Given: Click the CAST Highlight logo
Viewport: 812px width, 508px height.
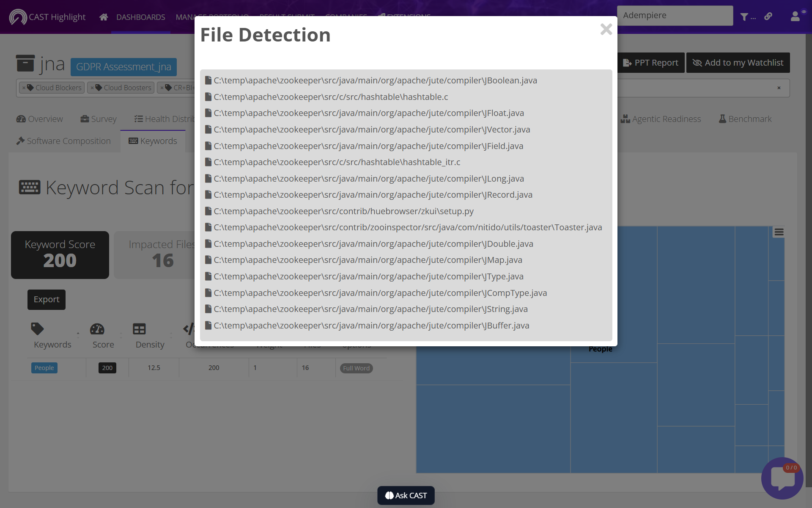Looking at the screenshot, I should tap(47, 17).
